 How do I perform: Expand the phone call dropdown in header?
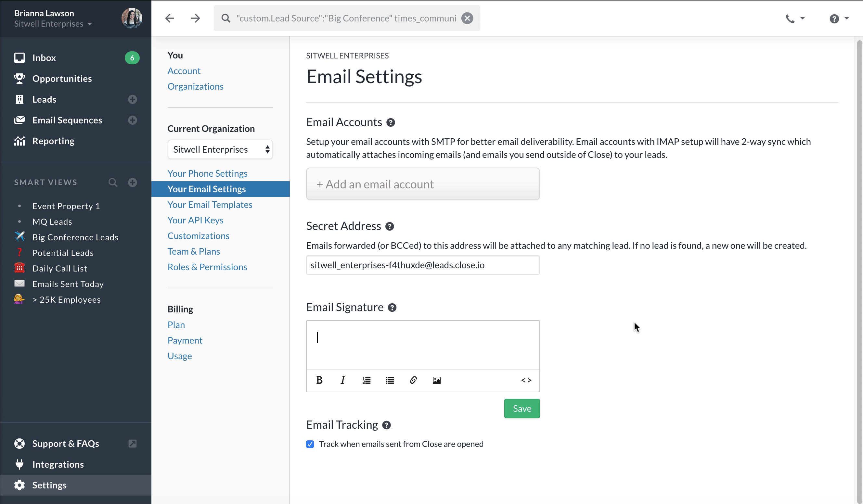795,19
